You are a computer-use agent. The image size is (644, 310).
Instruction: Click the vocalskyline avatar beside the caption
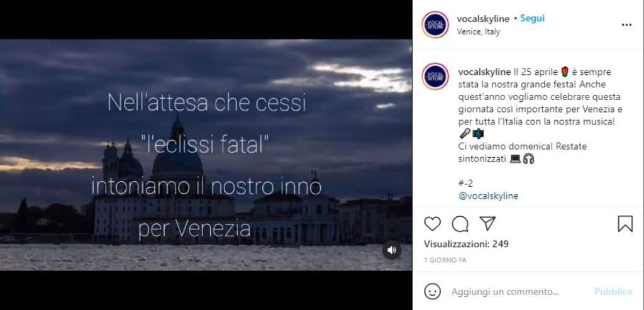pyautogui.click(x=435, y=76)
